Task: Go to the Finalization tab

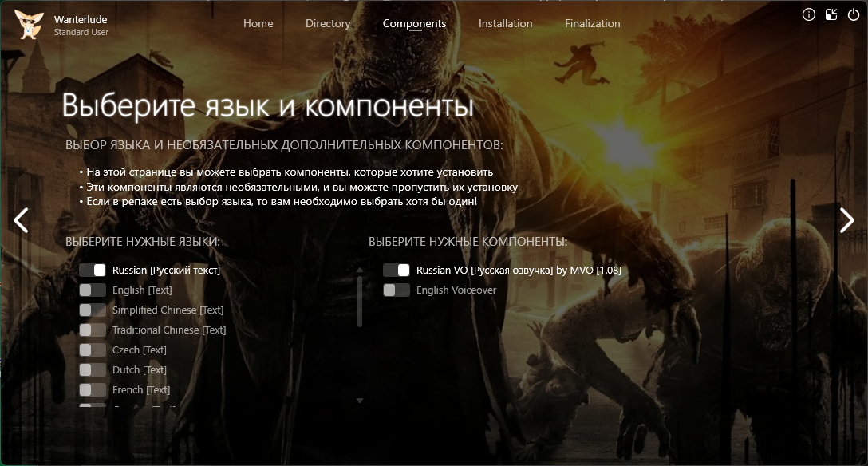Action: (x=592, y=23)
